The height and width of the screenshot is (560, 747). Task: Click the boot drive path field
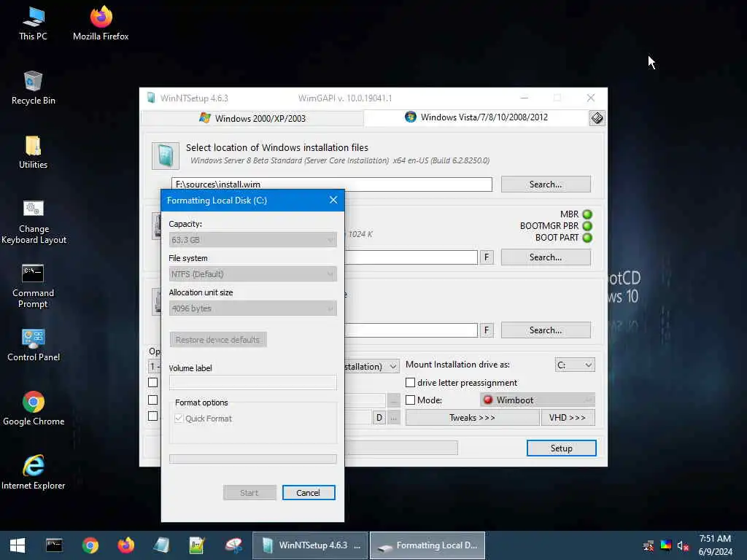(411, 257)
